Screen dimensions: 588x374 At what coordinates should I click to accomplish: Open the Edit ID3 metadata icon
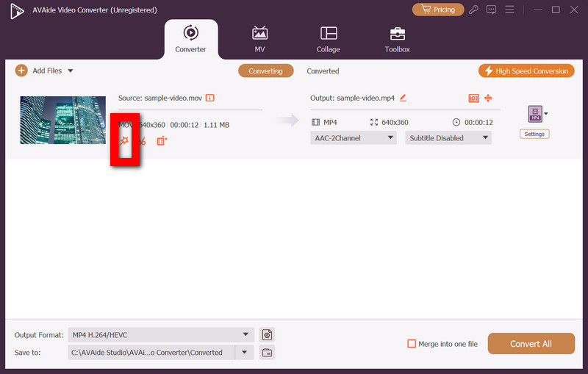point(473,98)
